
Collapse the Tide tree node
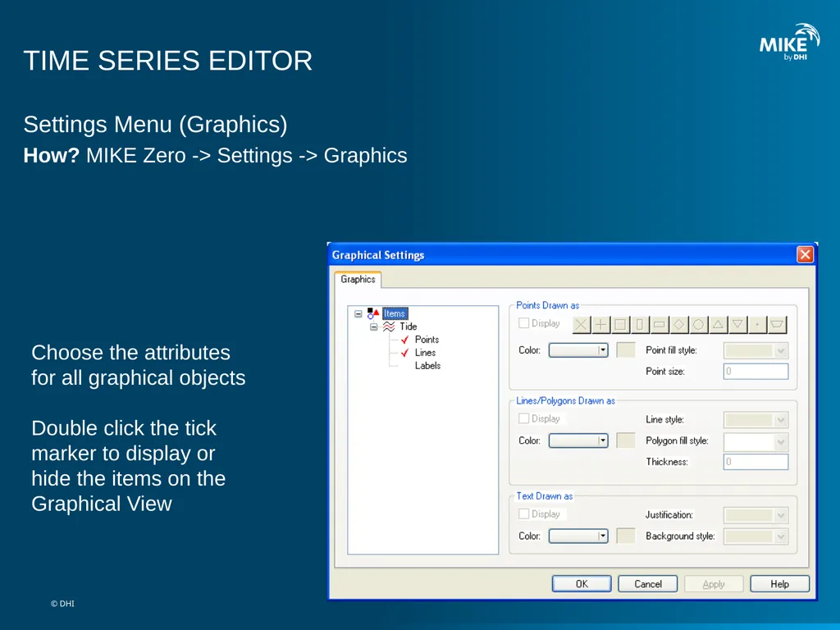coord(374,326)
